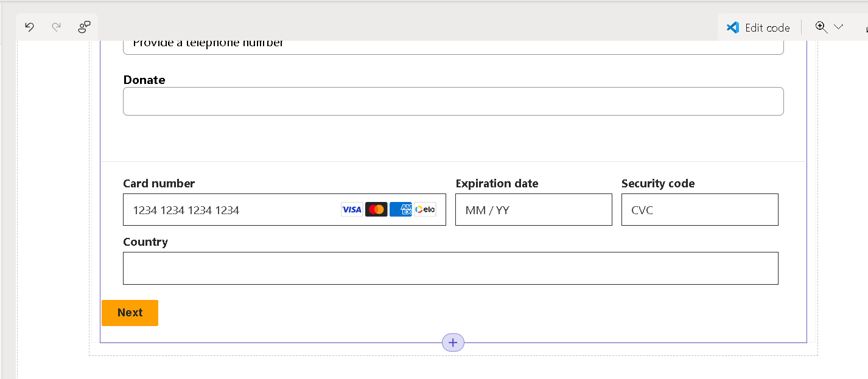The width and height of the screenshot is (868, 379).
Task: Click the Mastercard logo icon
Action: (376, 210)
